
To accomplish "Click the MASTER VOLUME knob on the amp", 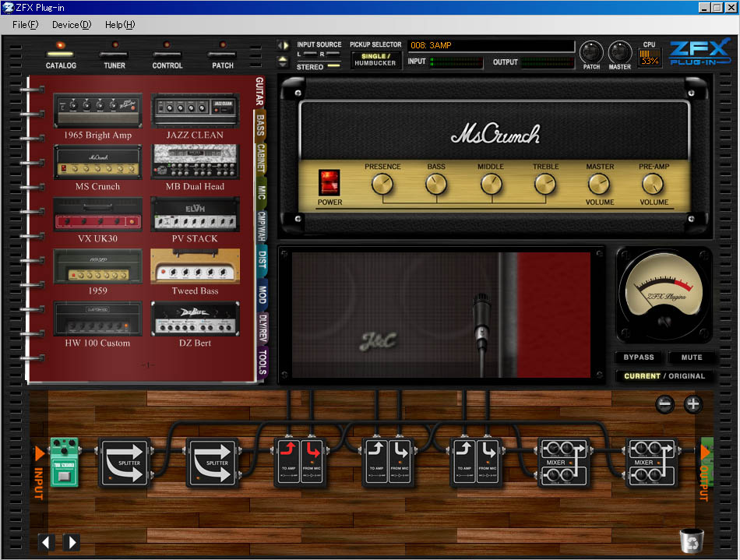I will [599, 184].
